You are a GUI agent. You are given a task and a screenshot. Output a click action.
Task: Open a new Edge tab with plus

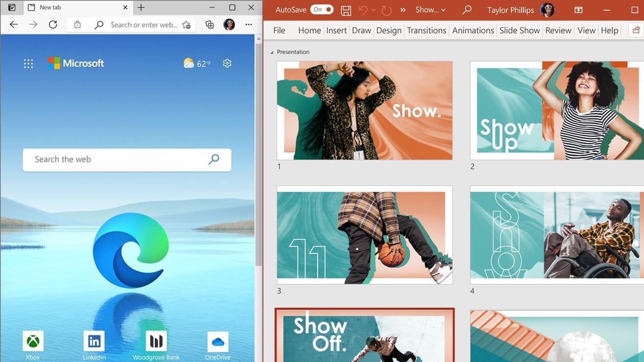[x=141, y=7]
